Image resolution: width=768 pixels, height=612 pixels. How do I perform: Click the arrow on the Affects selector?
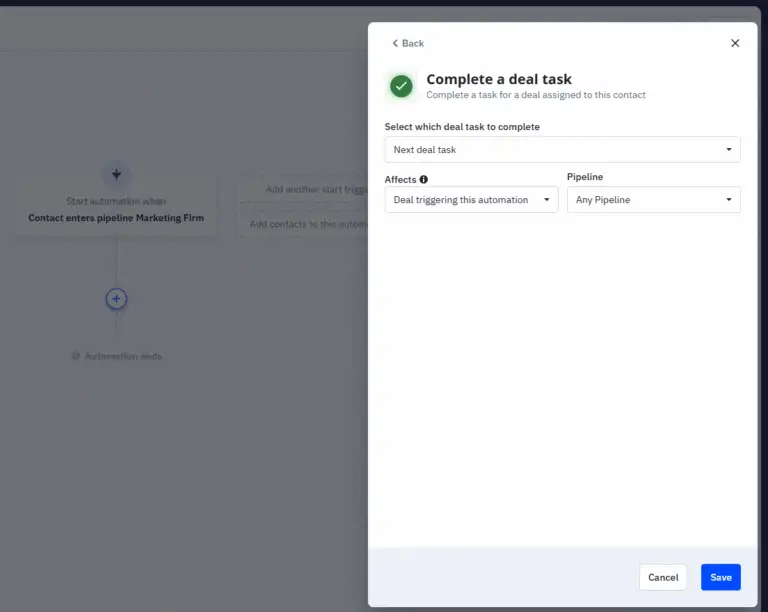click(547, 200)
